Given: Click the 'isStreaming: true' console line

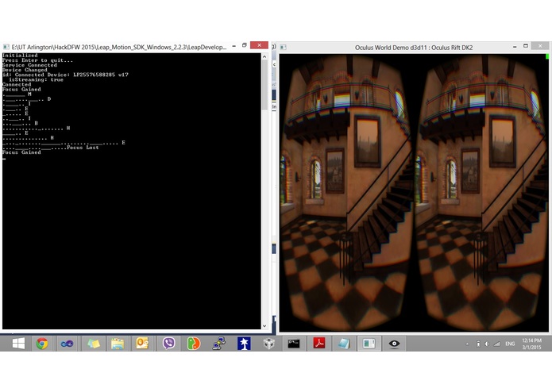Looking at the screenshot, I should click(37, 80).
